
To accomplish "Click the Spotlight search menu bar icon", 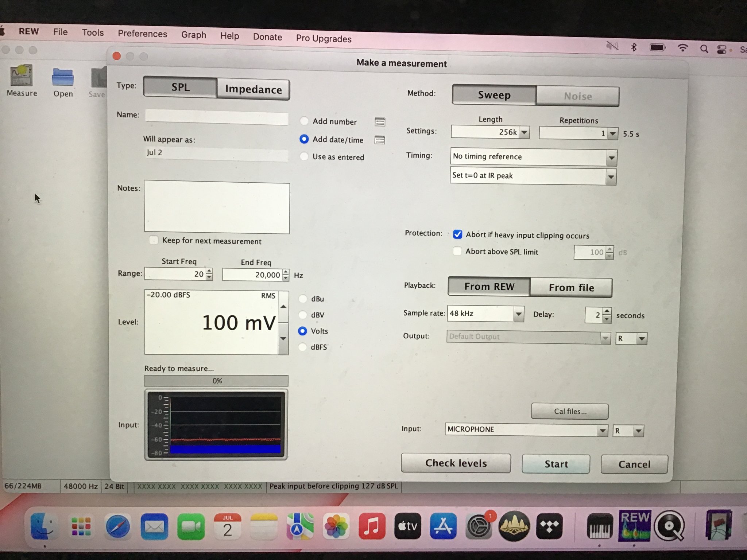I will (704, 49).
